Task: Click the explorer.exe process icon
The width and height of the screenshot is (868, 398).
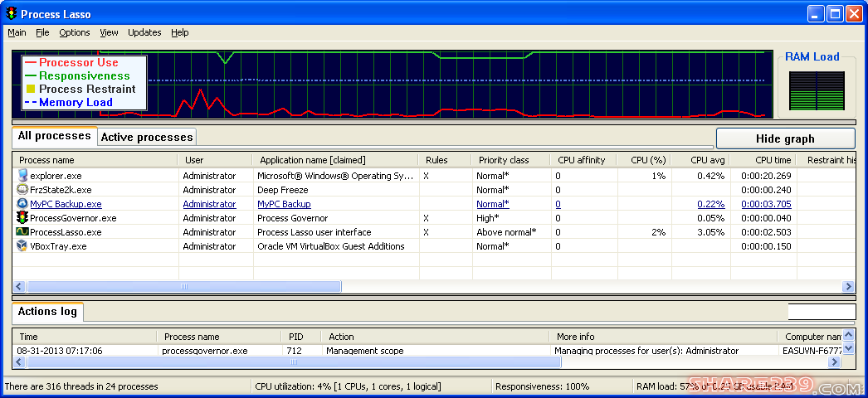Action: coord(22,176)
